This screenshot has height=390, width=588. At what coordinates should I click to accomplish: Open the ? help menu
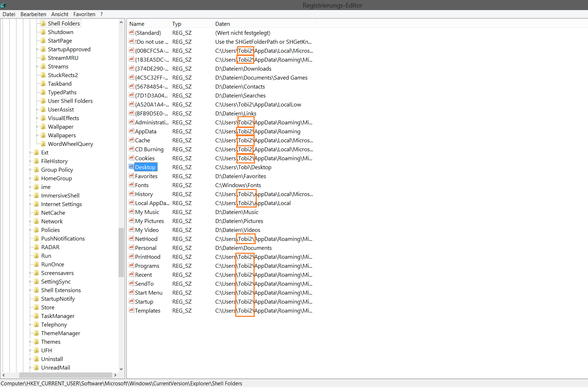tap(101, 14)
